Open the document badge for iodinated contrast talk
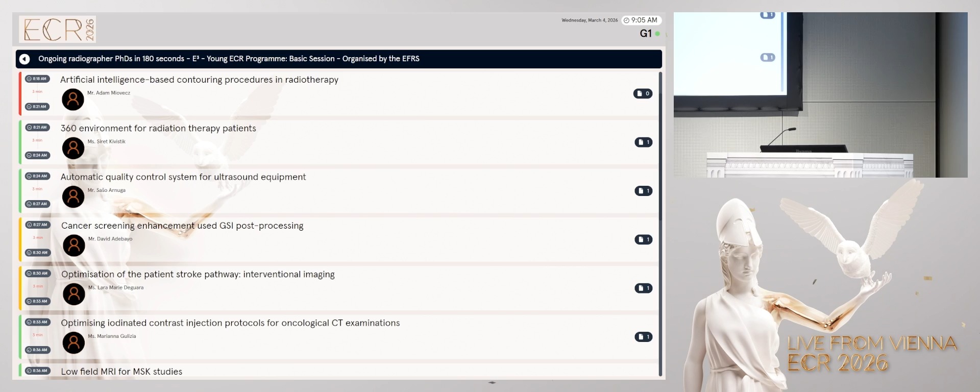This screenshot has height=392, width=980. (643, 337)
